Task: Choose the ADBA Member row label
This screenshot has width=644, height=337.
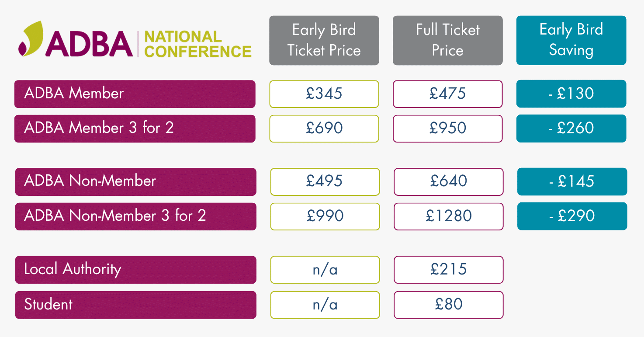Action: click(x=135, y=94)
